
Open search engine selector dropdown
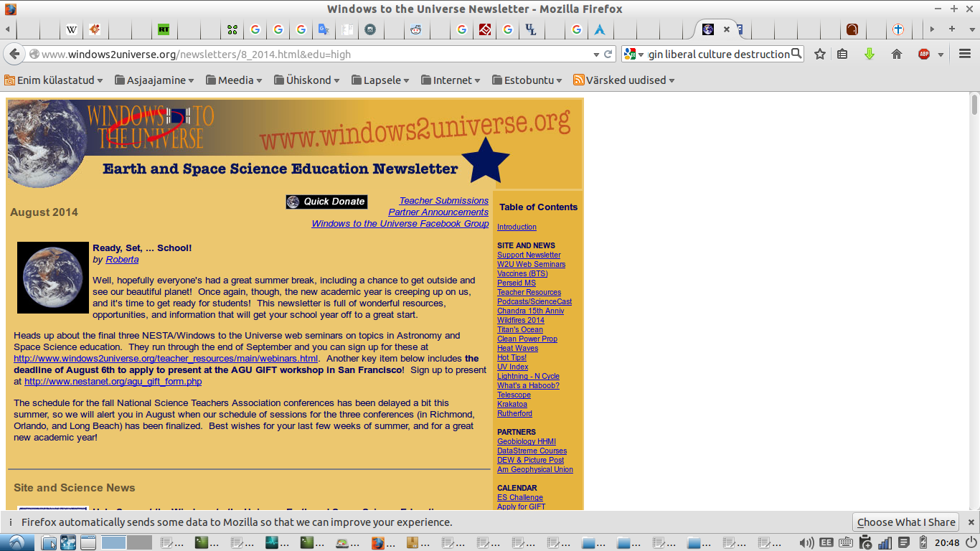pyautogui.click(x=633, y=54)
